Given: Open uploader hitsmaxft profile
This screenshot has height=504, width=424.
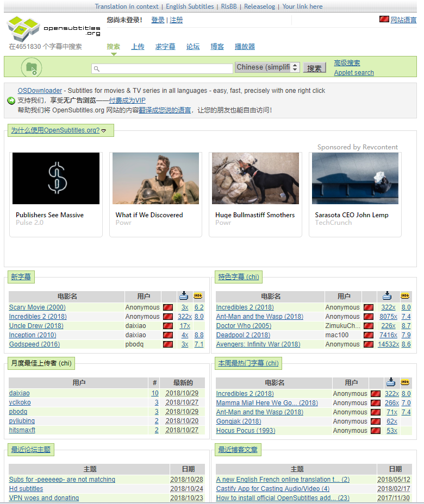Looking at the screenshot, I should [22, 430].
